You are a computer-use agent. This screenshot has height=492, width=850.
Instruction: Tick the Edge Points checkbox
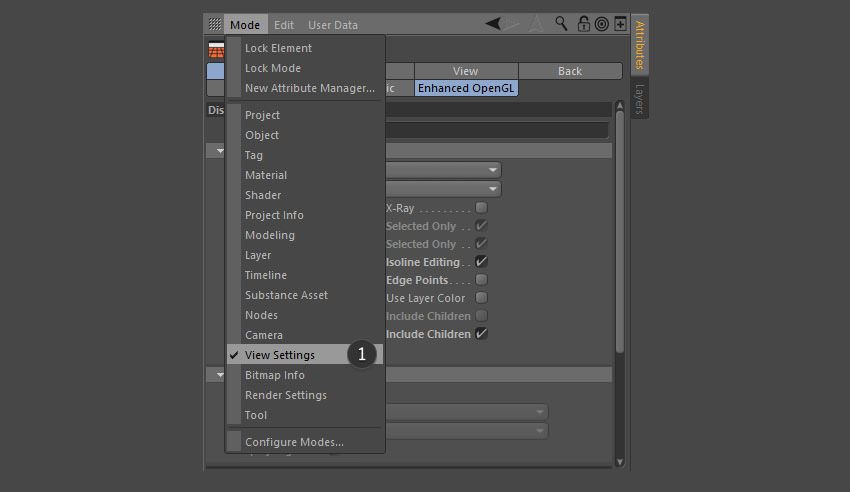(481, 280)
